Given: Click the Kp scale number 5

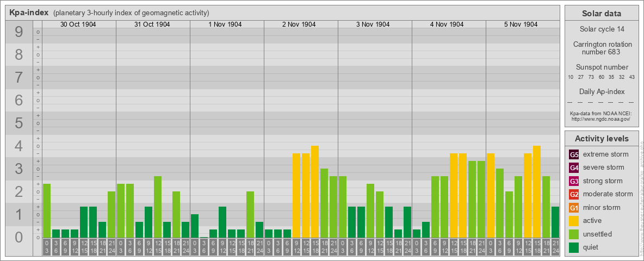Looking at the screenshot, I should click(x=18, y=123).
